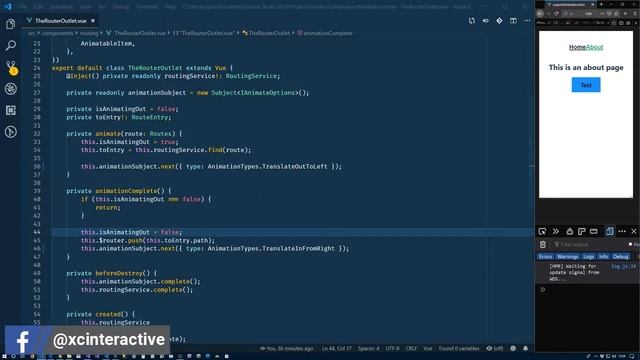Click the components breadcrumb segment
This screenshot has width=640, height=360.
pos(57,33)
